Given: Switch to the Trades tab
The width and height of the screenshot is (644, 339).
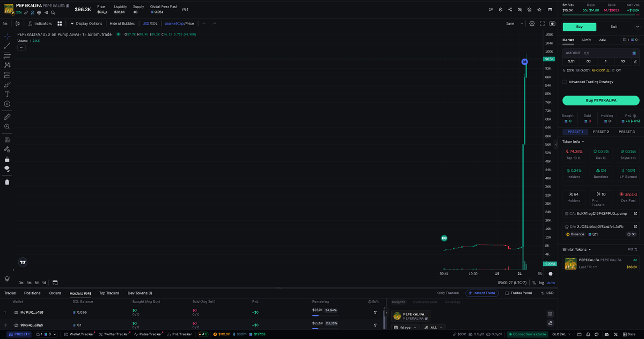Looking at the screenshot, I should (x=10, y=293).
